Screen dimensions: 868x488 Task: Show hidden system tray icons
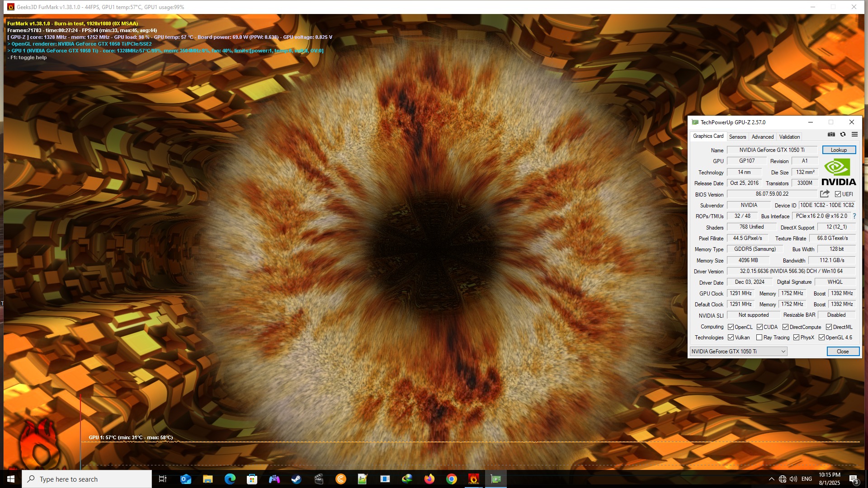pyautogui.click(x=771, y=479)
